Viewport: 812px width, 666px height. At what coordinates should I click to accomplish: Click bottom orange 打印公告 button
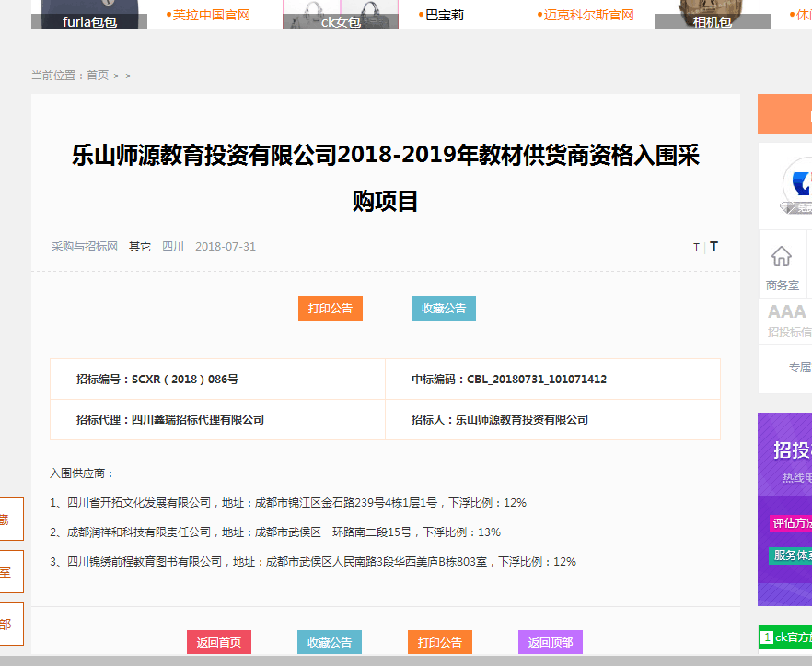[x=440, y=642]
